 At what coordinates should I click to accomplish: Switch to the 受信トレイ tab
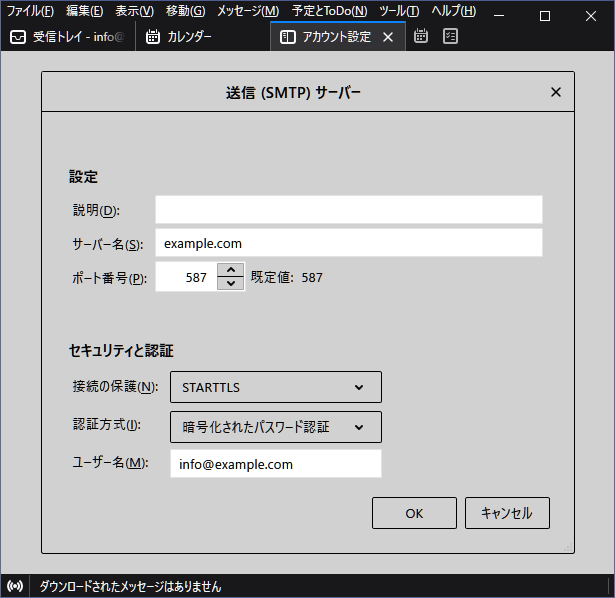(x=67, y=37)
